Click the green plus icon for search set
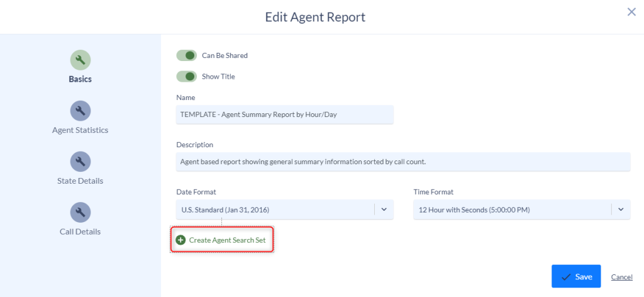This screenshot has height=297, width=644. point(180,240)
